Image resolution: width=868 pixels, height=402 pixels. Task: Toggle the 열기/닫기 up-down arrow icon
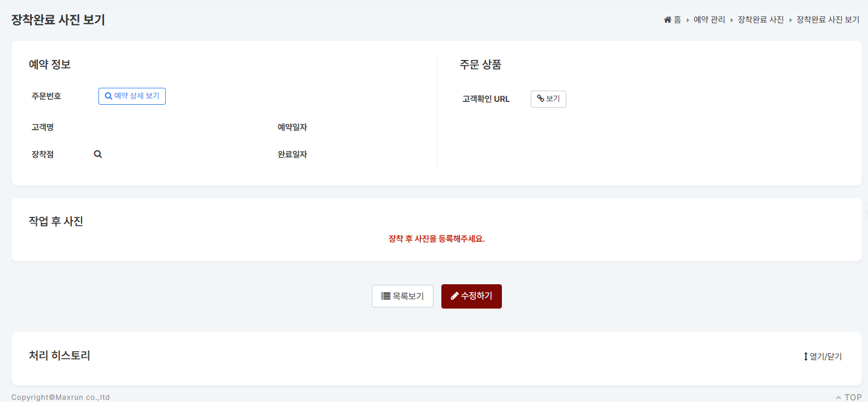tap(806, 357)
